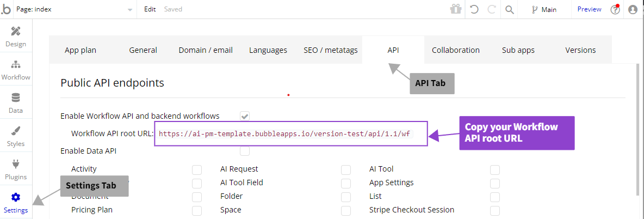Open the Styles panel
The image size is (644, 219).
tap(16, 136)
